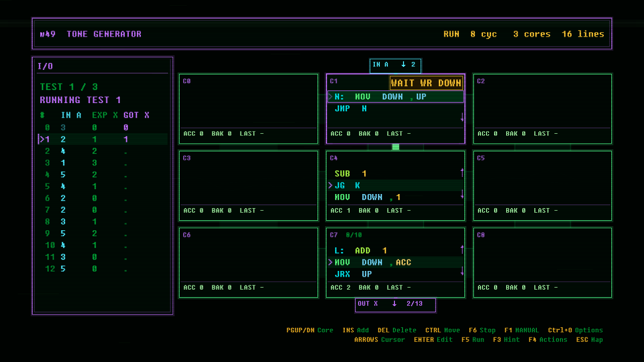Click the CTRL Move shortcut
Screen dimensions: 644x362
[443, 330]
